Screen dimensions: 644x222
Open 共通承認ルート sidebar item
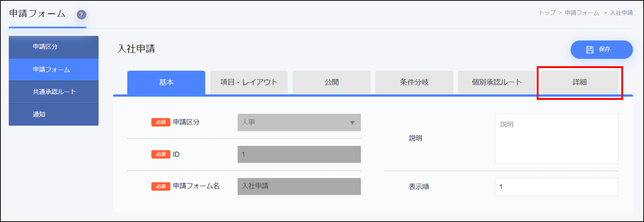click(53, 92)
